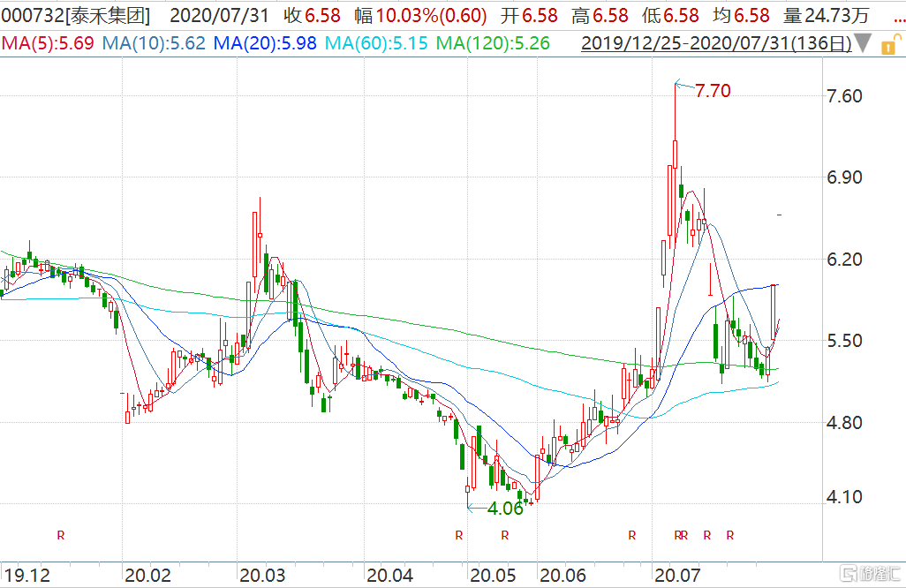Click the low price 低6.58
The height and width of the screenshot is (588, 906).
tap(670, 16)
